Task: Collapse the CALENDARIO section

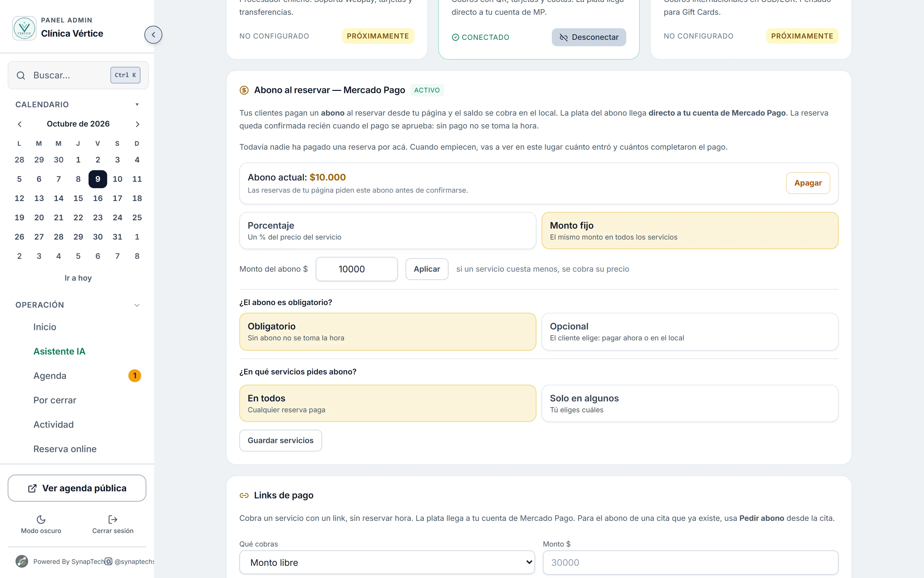Action: point(137,104)
